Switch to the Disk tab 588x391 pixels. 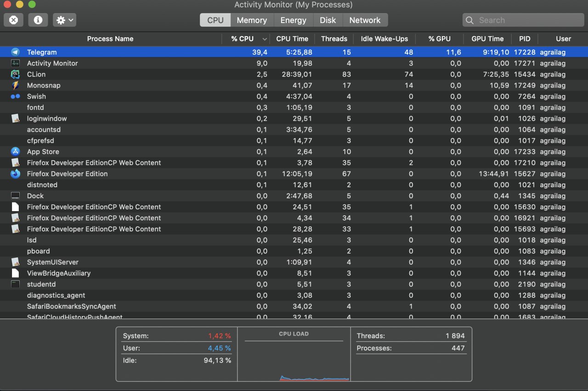328,20
